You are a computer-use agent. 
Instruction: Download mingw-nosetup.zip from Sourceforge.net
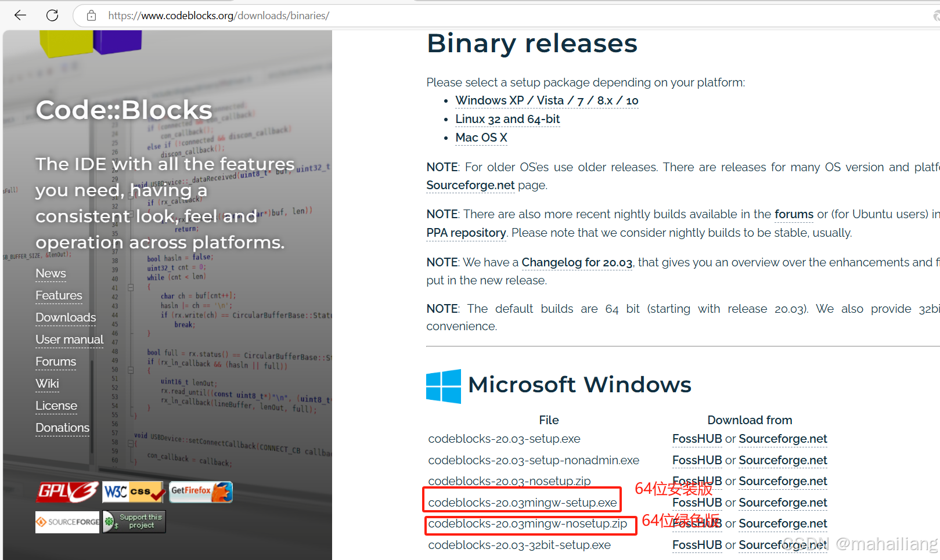click(783, 523)
